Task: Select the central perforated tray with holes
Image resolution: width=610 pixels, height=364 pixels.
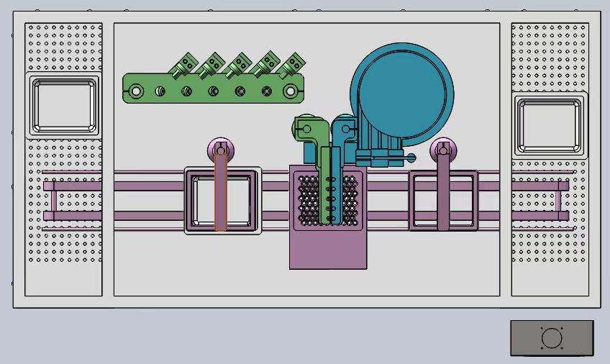Action: coord(328,201)
